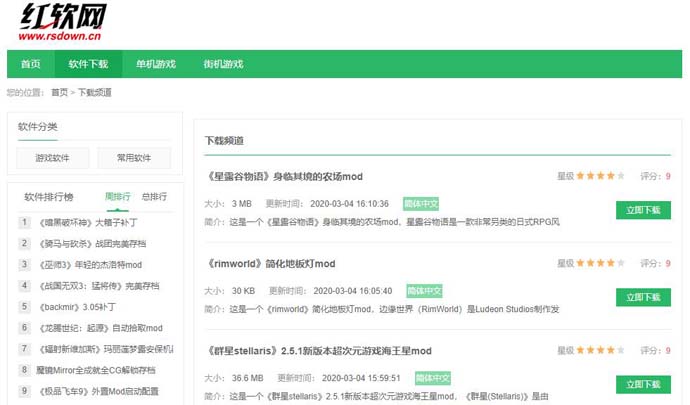Click the 简体中文 tag on rimworld entry
This screenshot has height=405, width=690.
click(424, 291)
